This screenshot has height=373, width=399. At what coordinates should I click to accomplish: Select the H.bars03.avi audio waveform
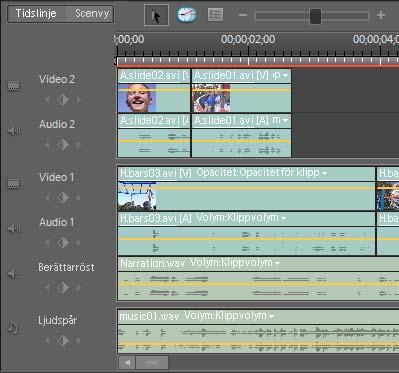pyautogui.click(x=246, y=241)
